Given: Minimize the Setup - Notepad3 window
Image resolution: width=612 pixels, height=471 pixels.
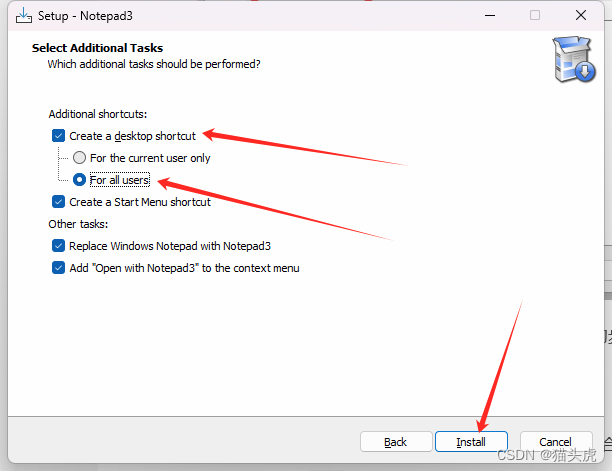Looking at the screenshot, I should pyautogui.click(x=490, y=16).
